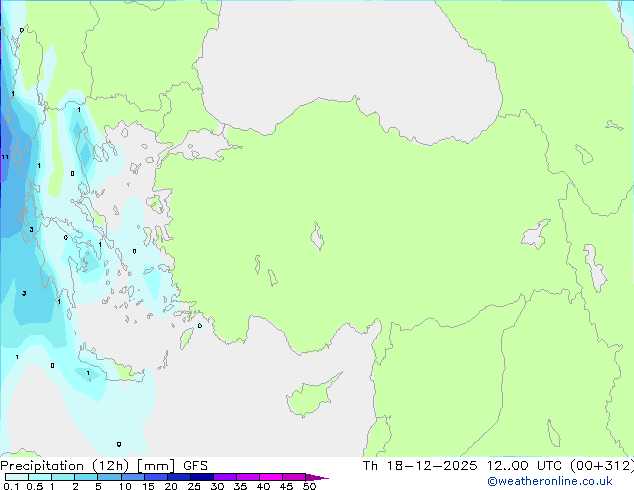
Task: Click the '50' legend scale label
Action: click(x=309, y=486)
